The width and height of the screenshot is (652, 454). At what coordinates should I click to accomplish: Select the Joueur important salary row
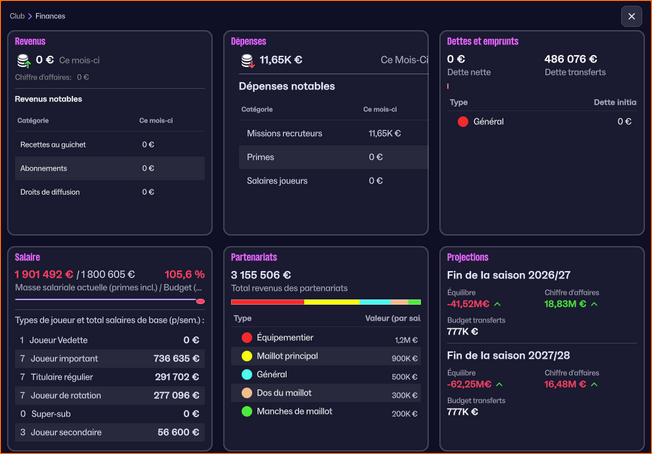[110, 358]
